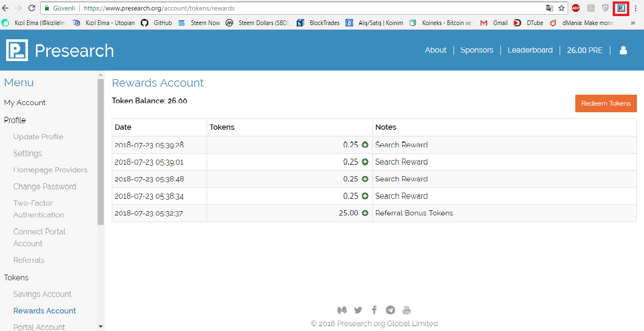This screenshot has width=644, height=331.
Task: Select Tokens section in sidebar
Action: click(x=16, y=277)
